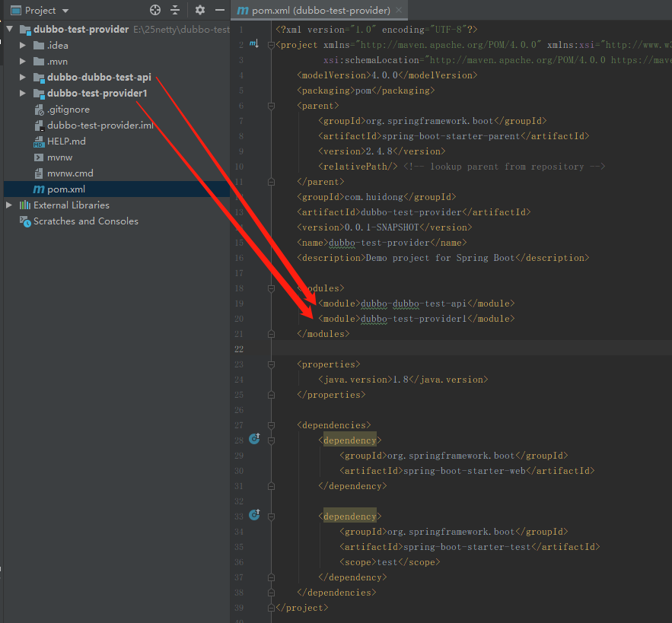Click module dubbo-dubbo-test-api text on line 19
Screen dimensions: 672x623
413,304
